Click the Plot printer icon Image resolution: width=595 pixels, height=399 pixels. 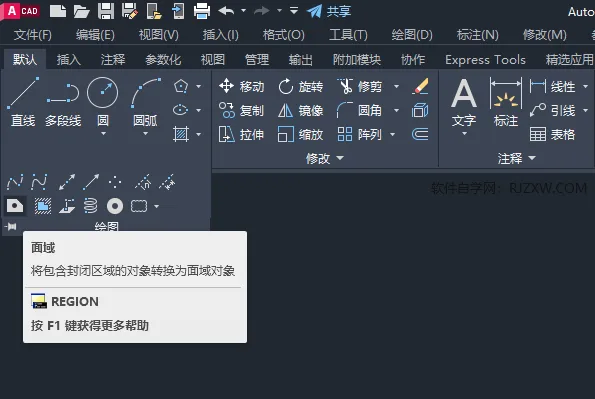pyautogui.click(x=202, y=11)
